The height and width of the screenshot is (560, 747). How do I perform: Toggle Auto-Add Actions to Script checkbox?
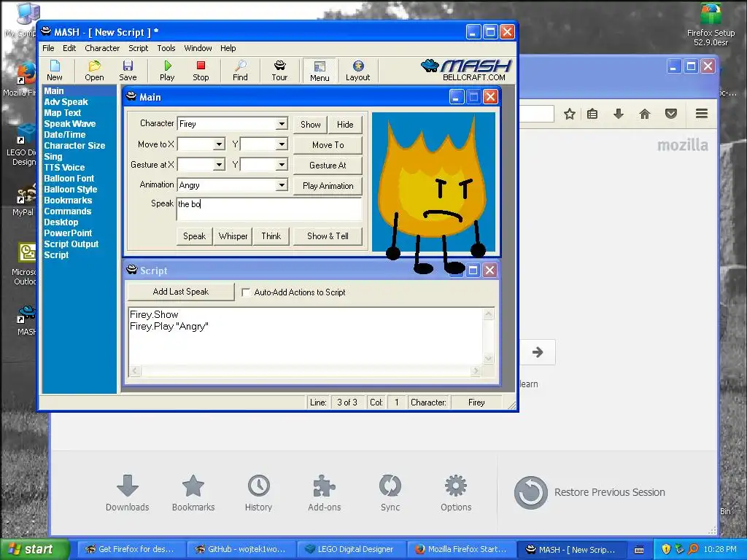pos(246,292)
